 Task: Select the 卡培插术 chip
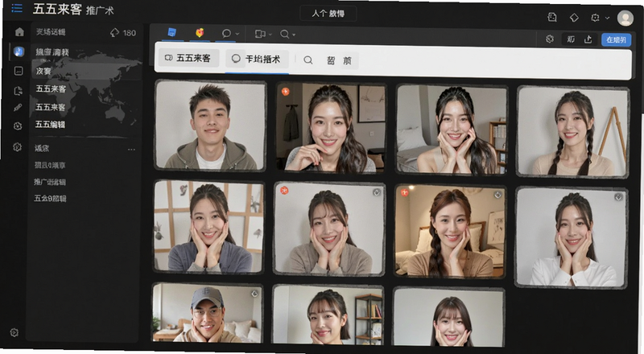tap(257, 60)
